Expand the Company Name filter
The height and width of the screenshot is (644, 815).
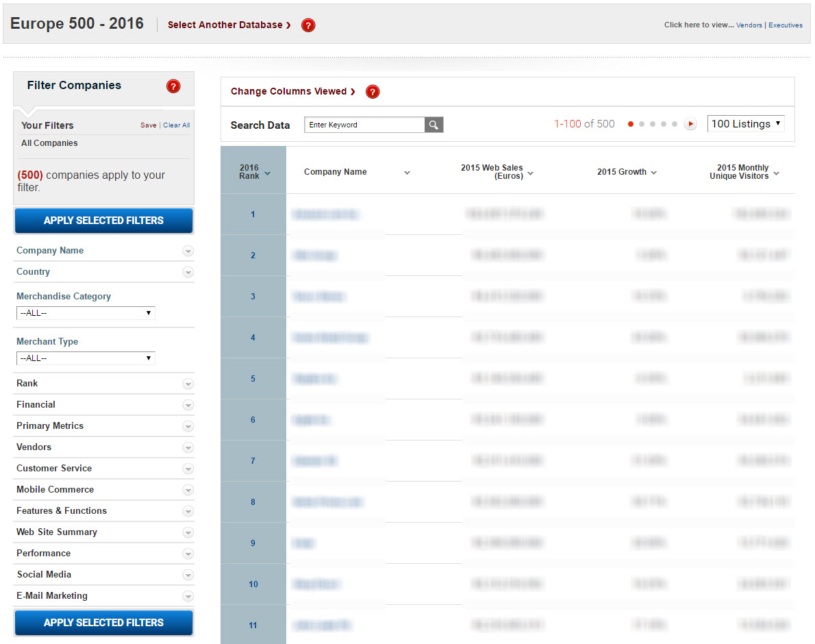[188, 251]
